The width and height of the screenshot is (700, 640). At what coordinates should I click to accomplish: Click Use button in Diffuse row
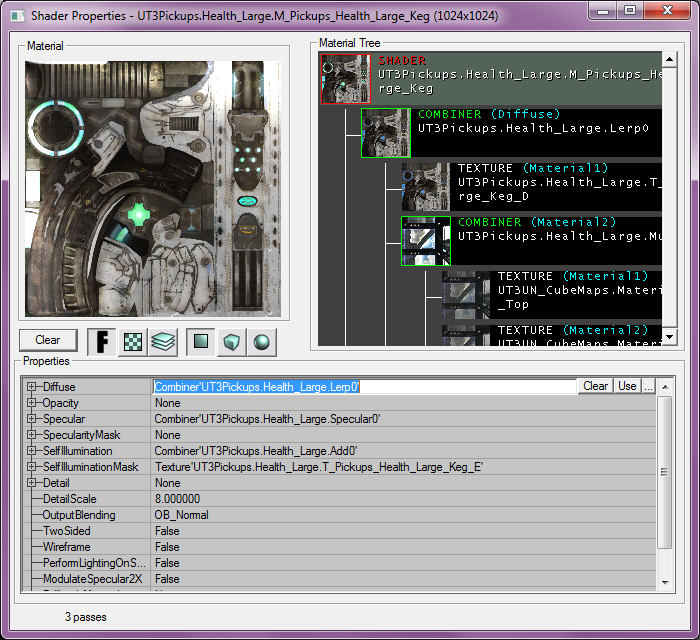(627, 386)
